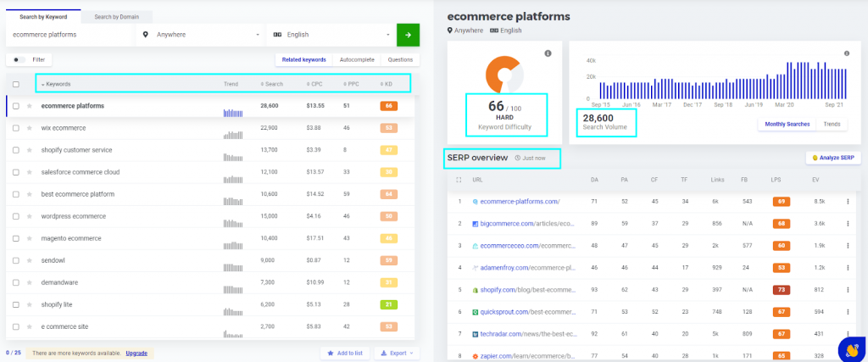
Task: Sort by the KD column
Action: [387, 84]
